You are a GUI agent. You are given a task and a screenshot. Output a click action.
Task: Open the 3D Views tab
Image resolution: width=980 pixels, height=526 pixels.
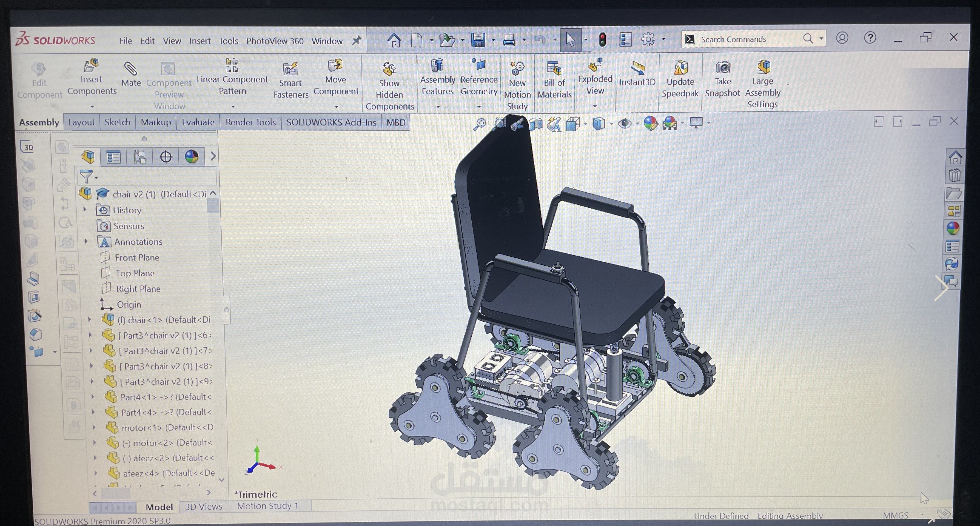pos(204,507)
